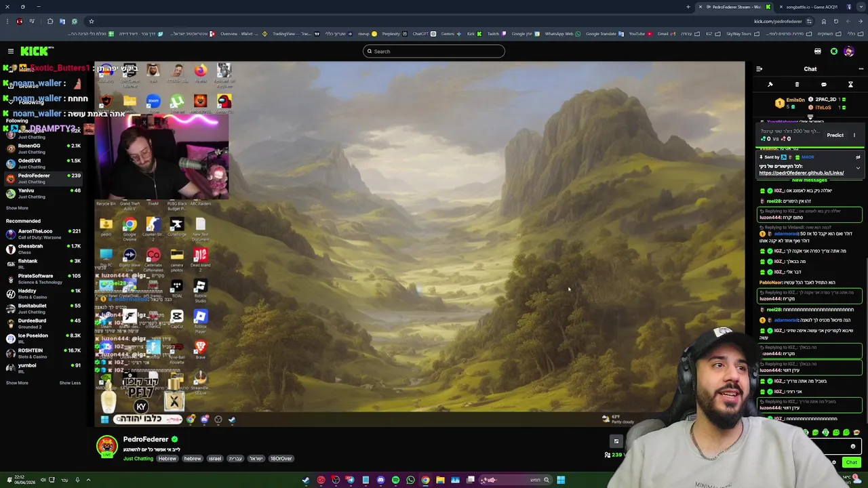This screenshot has height=488, width=868.
Task: Open PedroFederer channel name link
Action: pos(146,439)
